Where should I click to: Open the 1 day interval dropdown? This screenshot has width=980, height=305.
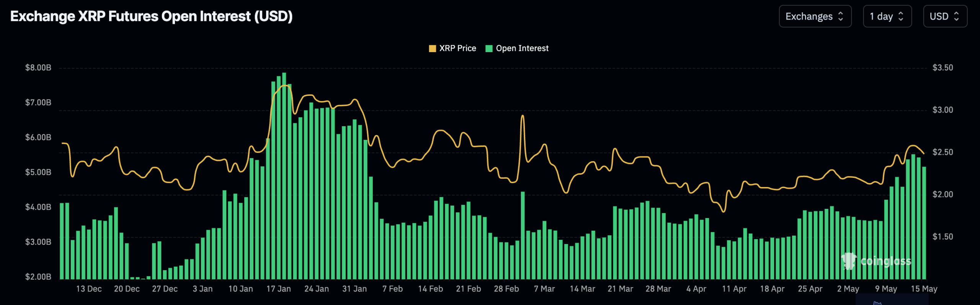pos(887,16)
